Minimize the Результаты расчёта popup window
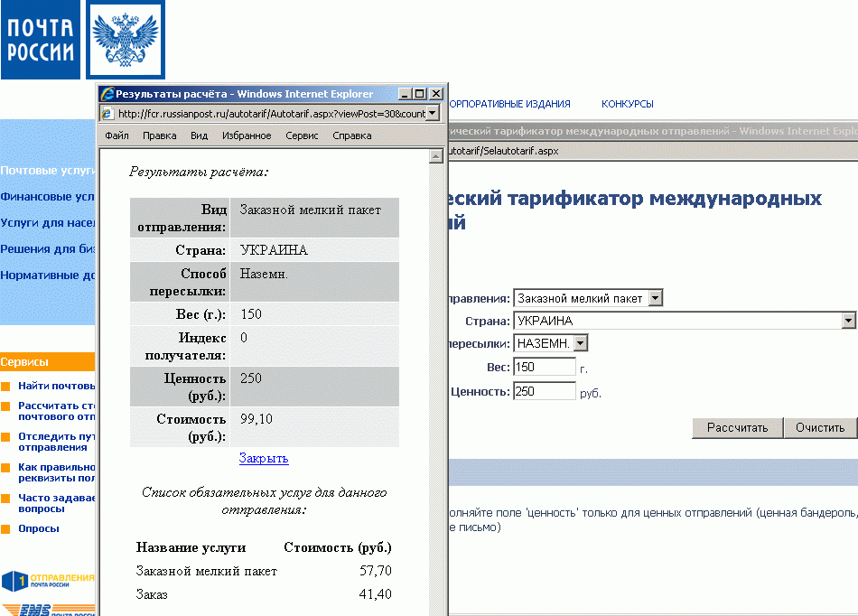This screenshot has height=616, width=858. click(405, 94)
